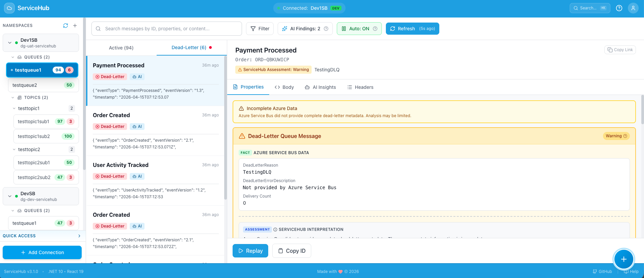Screen dimensions: 644x278
Task: Click ServiceHub v3.1.0 version text
Action: pyautogui.click(x=21, y=272)
